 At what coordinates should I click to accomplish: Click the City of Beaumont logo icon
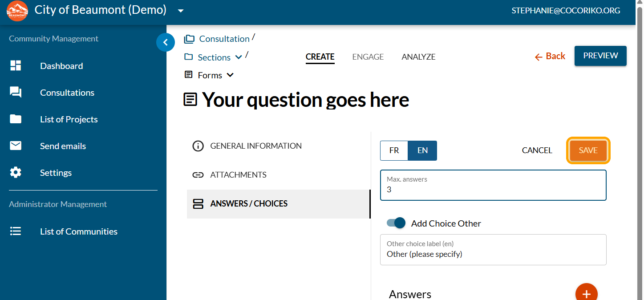coord(17,11)
